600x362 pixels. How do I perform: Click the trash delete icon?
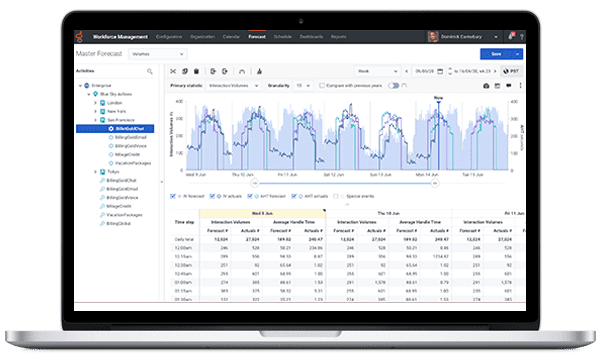click(x=196, y=71)
